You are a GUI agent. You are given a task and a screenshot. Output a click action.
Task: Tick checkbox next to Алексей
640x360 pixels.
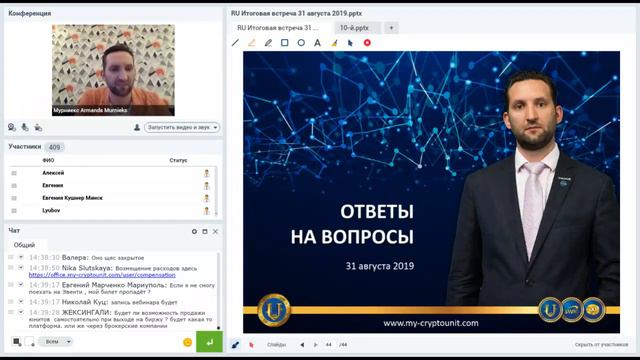click(14, 173)
